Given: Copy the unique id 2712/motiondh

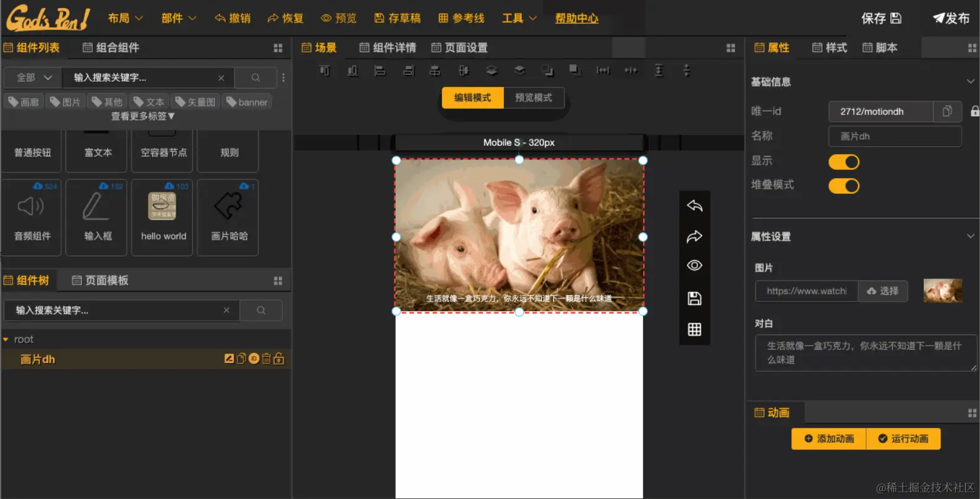Looking at the screenshot, I should click(x=947, y=111).
